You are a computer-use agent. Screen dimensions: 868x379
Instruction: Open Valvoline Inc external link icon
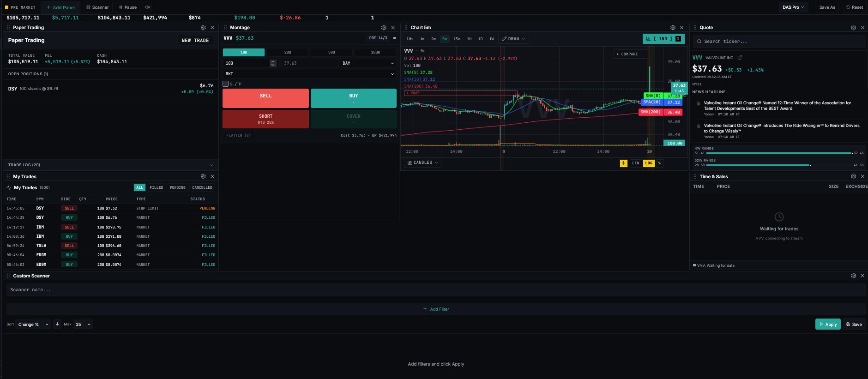tap(740, 58)
